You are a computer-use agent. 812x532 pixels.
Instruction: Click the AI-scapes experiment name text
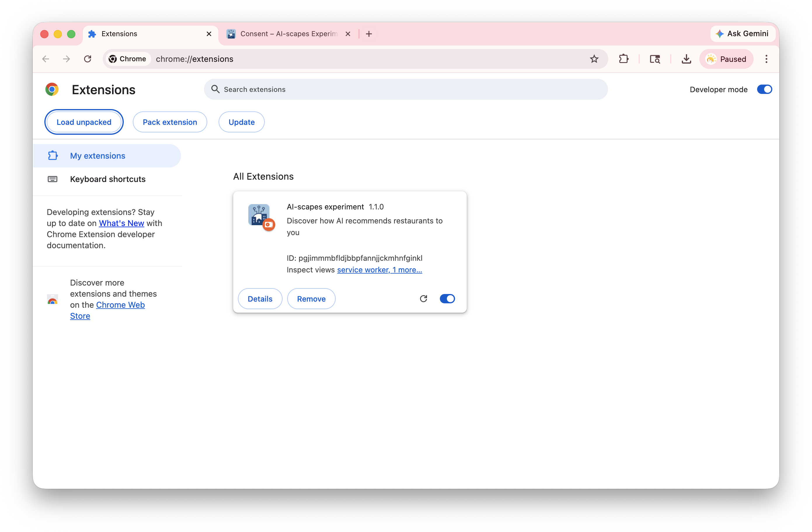[x=325, y=207]
